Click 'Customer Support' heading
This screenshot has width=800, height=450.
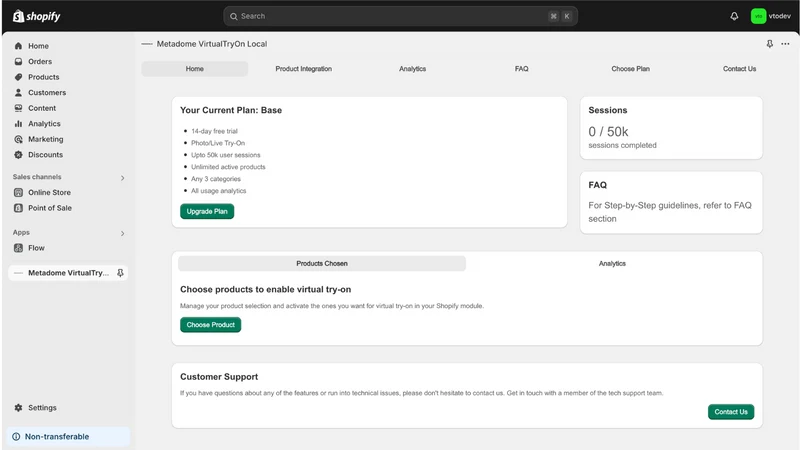click(219, 377)
